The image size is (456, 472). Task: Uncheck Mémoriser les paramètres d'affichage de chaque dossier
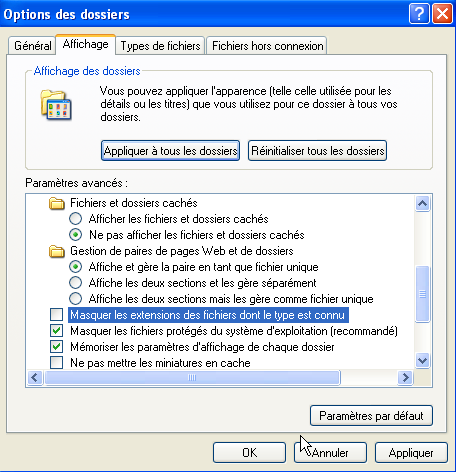(56, 347)
